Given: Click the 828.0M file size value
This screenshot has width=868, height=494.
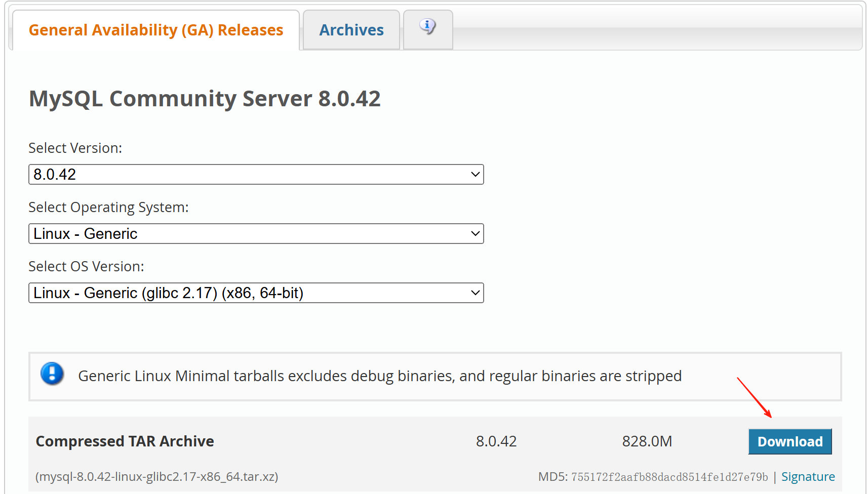Looking at the screenshot, I should pos(647,441).
